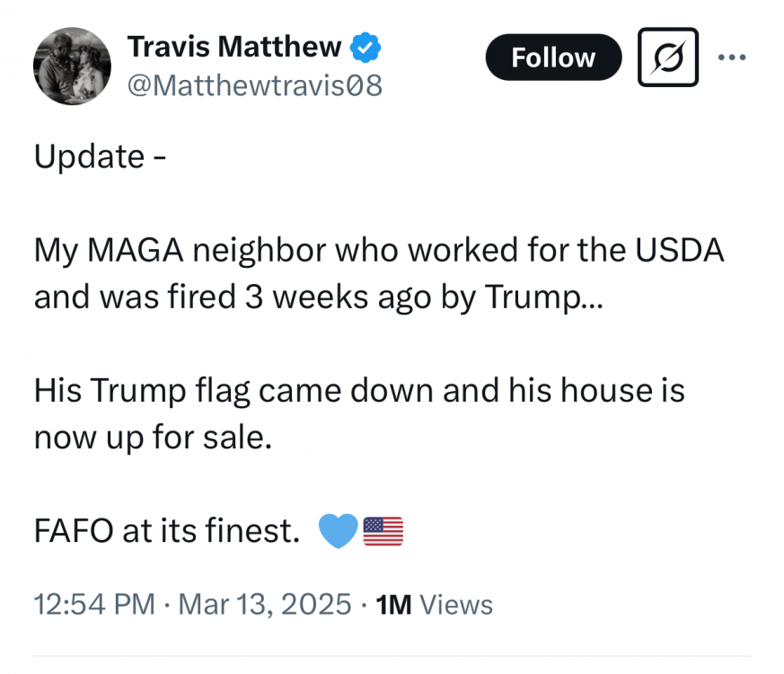Click the 12:54 PM timestamp
The height and width of the screenshot is (674, 784).
tap(94, 604)
